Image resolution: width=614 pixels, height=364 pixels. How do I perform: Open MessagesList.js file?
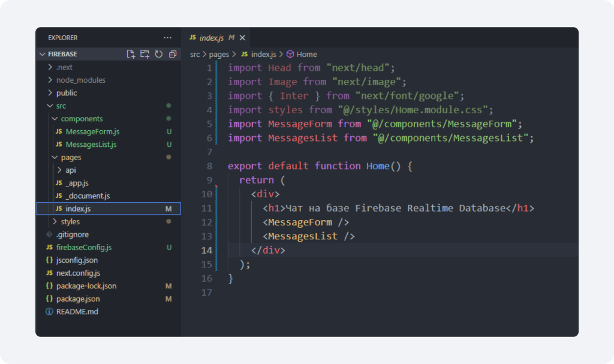(x=91, y=145)
